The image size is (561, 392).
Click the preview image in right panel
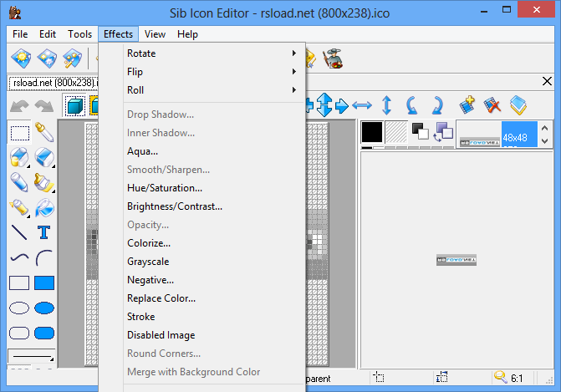456,260
